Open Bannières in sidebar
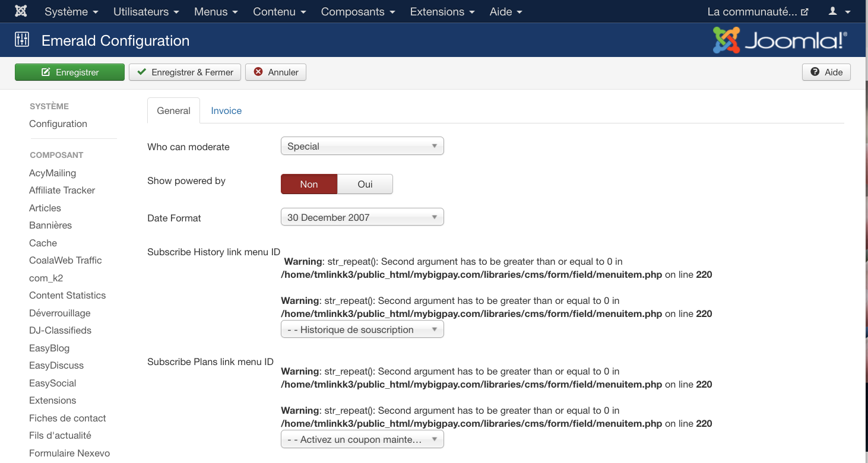The height and width of the screenshot is (463, 868). pyautogui.click(x=50, y=225)
